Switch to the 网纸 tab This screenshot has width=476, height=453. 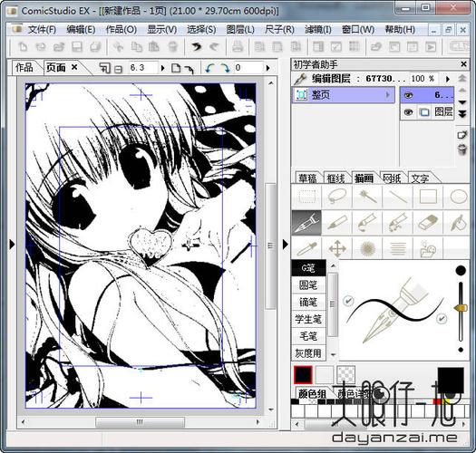(x=392, y=178)
